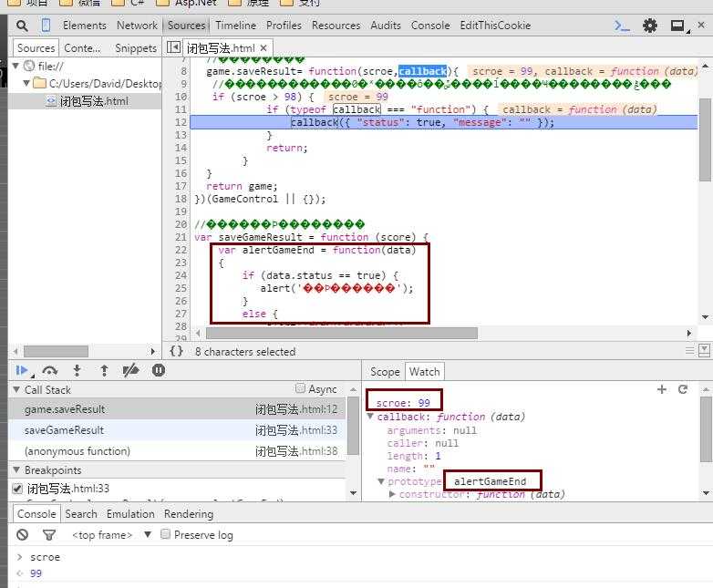
Task: Click the pretty print braces icon
Action: click(177, 351)
